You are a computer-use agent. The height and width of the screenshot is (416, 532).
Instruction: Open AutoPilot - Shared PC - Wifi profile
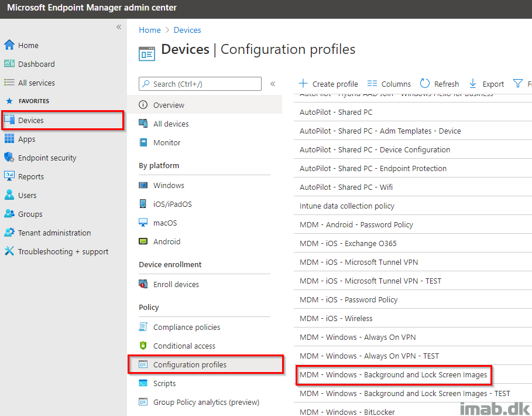[x=346, y=187]
